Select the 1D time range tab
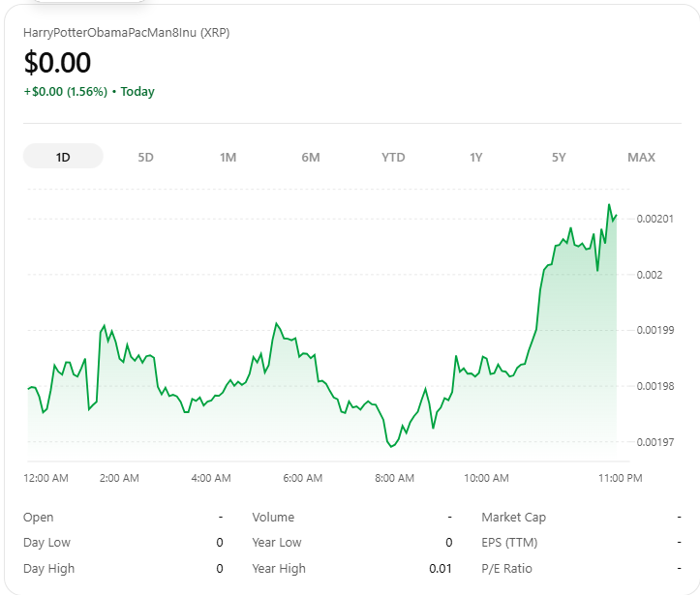The image size is (700, 595). click(x=63, y=157)
